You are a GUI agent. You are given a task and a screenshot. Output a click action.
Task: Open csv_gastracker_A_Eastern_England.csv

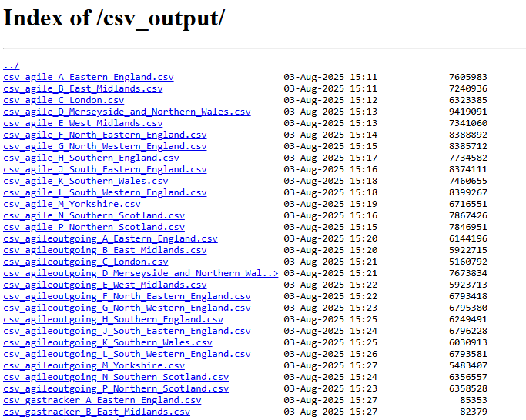pos(102,401)
